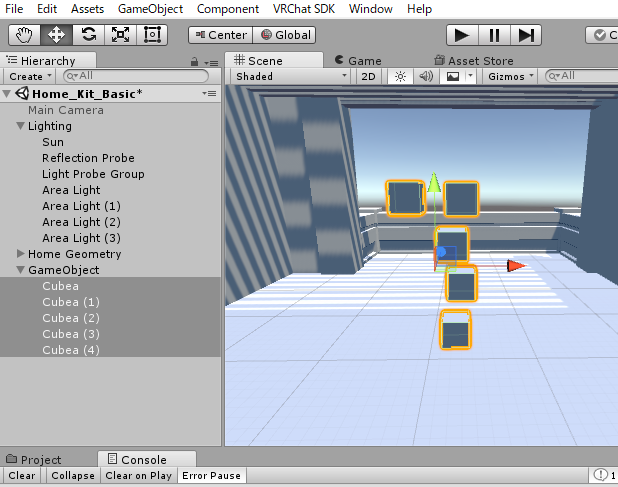Click the red X-axis gizmo arrow
This screenshot has height=487, width=618.
pos(516,266)
